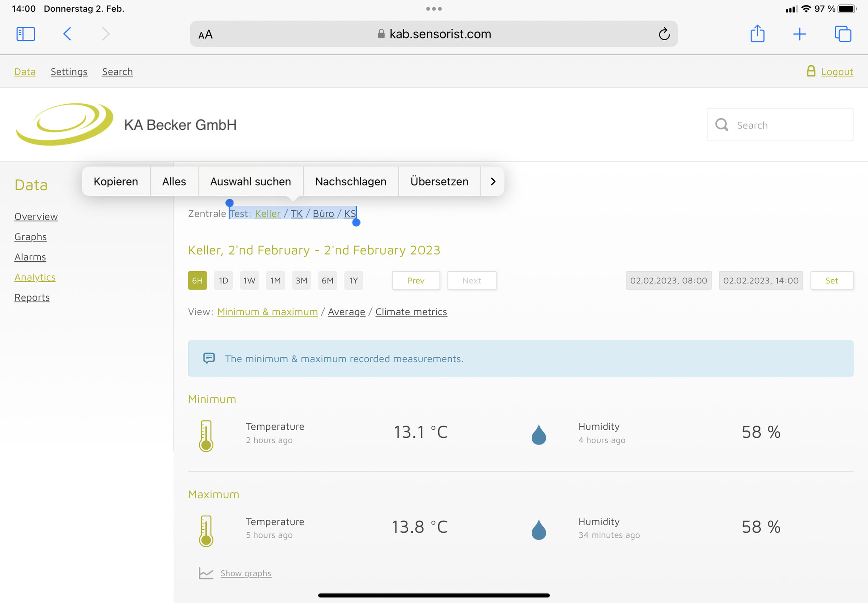868x603 pixels.
Task: Switch to the 1Y time range
Action: coord(353,281)
